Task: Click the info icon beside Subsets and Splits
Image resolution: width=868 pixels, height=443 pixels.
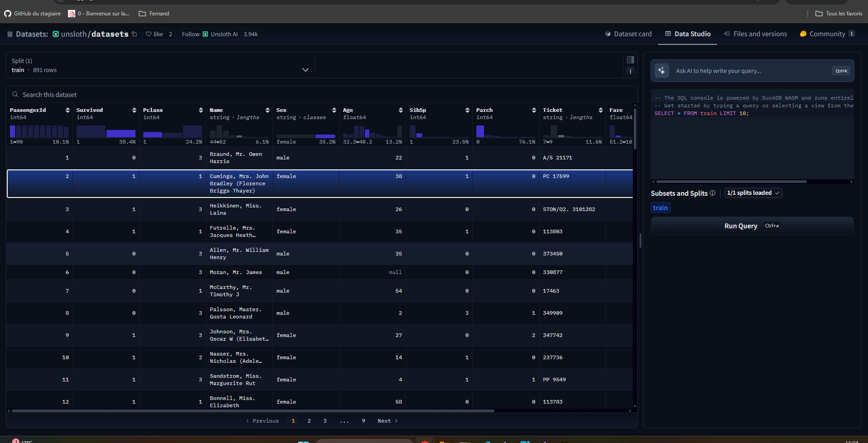Action: 713,193
